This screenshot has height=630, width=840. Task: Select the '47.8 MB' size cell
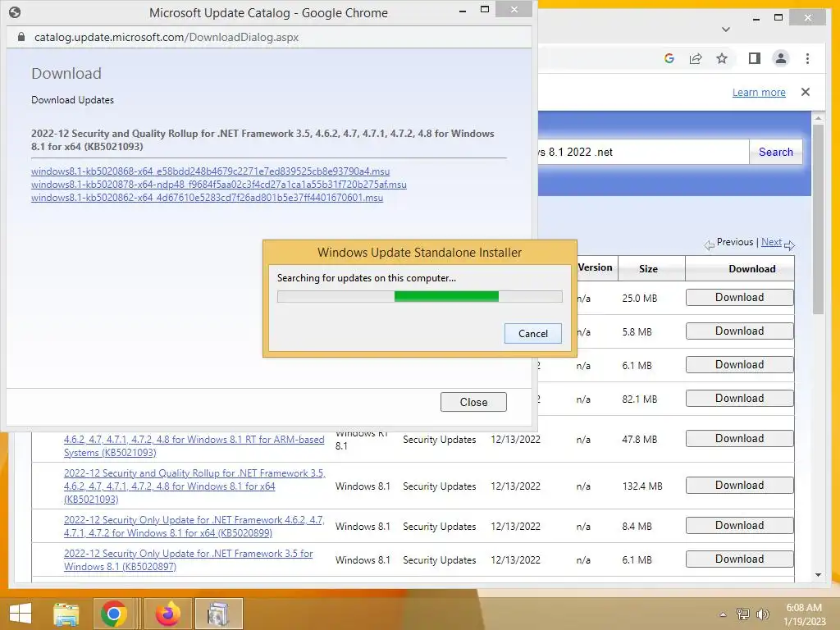point(640,440)
